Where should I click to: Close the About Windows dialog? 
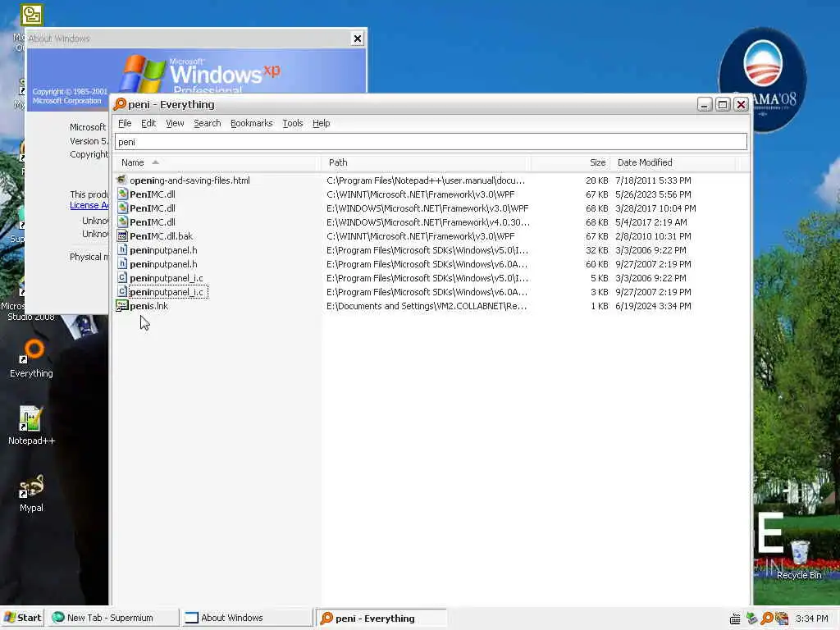tap(358, 39)
